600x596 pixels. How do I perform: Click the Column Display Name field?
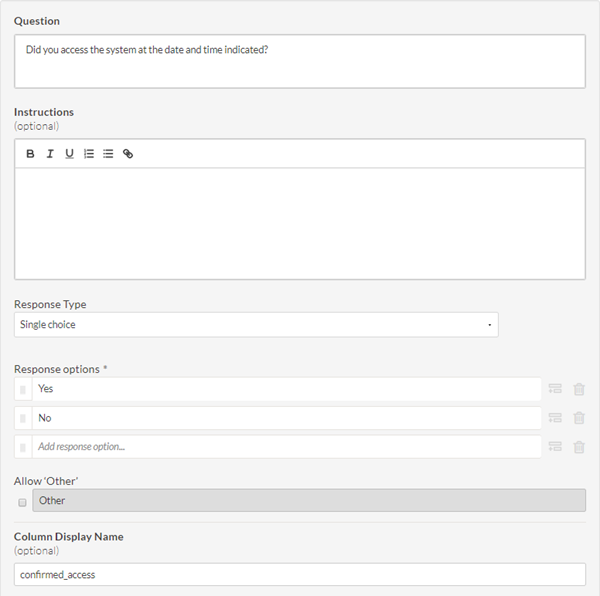tap(299, 575)
